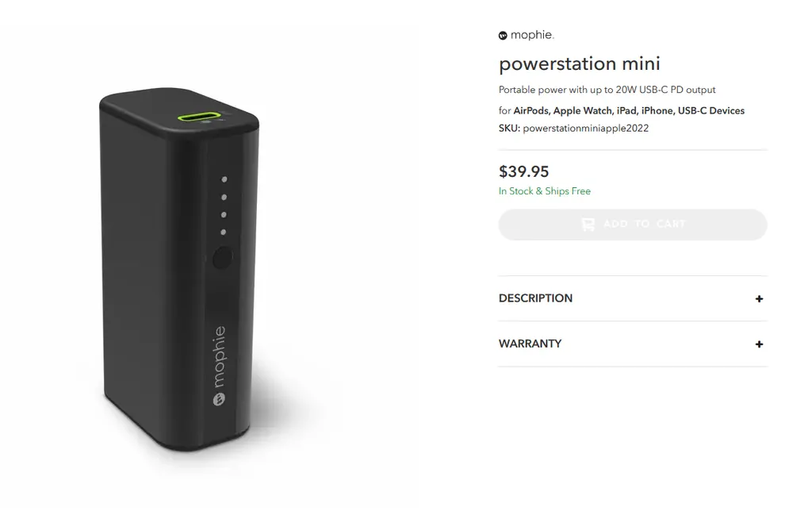
Task: Open the DESCRIPTION accordion heading
Action: point(535,298)
